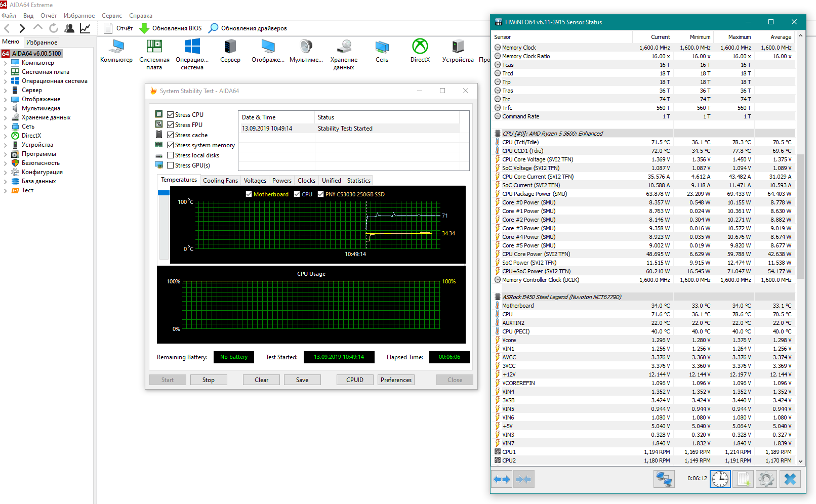Open the Сеть category icon
816x504 pixels.
coord(382,51)
